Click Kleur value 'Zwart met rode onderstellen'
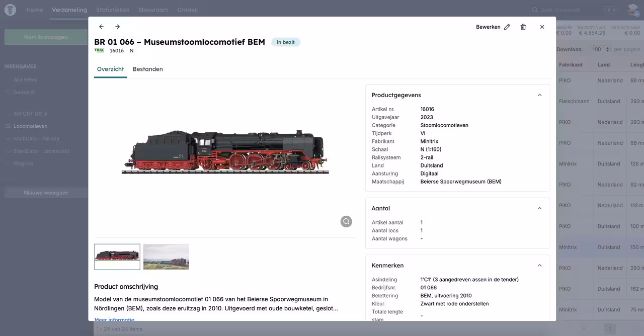The image size is (644, 336). [455, 304]
